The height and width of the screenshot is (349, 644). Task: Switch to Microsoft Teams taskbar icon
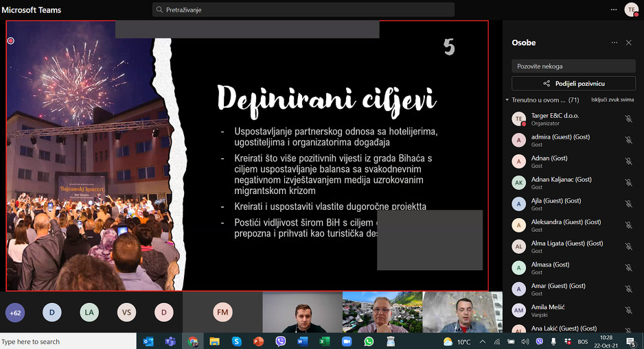point(170,341)
